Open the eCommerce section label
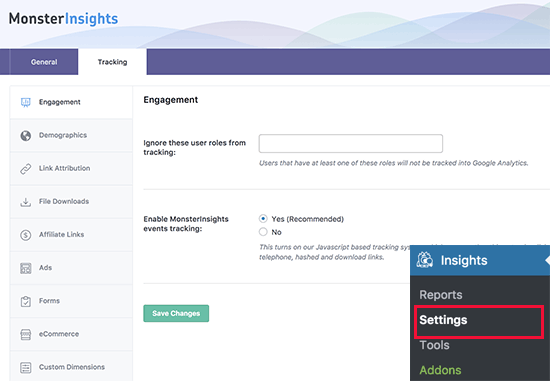This screenshot has width=550, height=381. click(59, 334)
